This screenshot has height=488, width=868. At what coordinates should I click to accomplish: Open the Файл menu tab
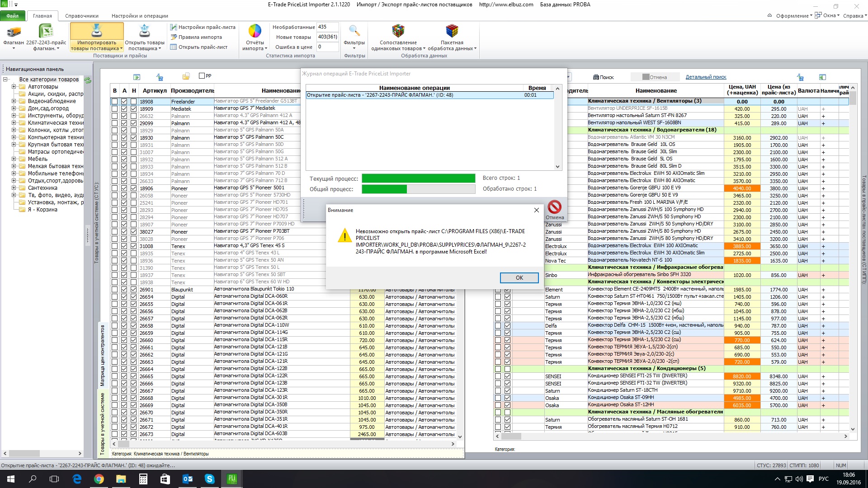(13, 16)
